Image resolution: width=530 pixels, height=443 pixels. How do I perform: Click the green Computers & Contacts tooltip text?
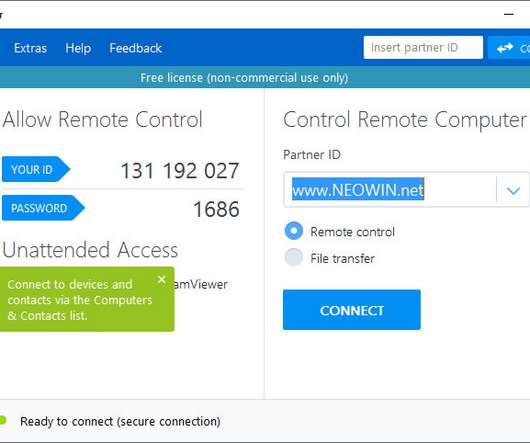tap(80, 300)
